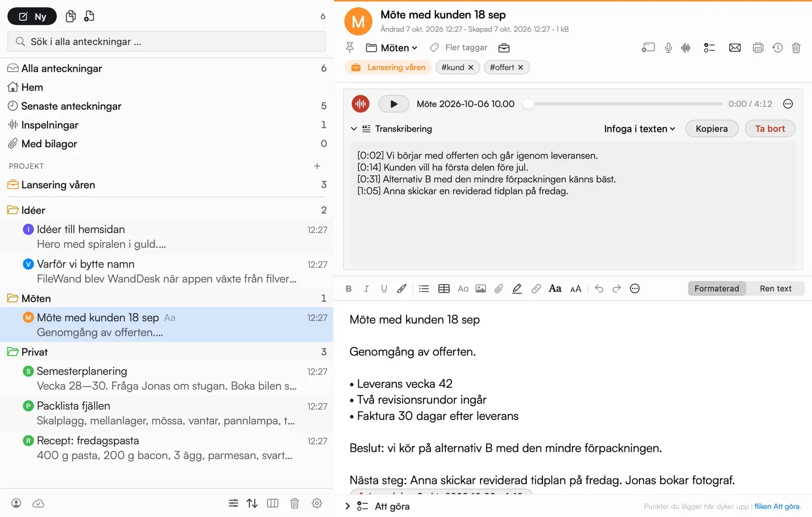
Task: Click the audio playback progress slider
Action: tap(623, 104)
